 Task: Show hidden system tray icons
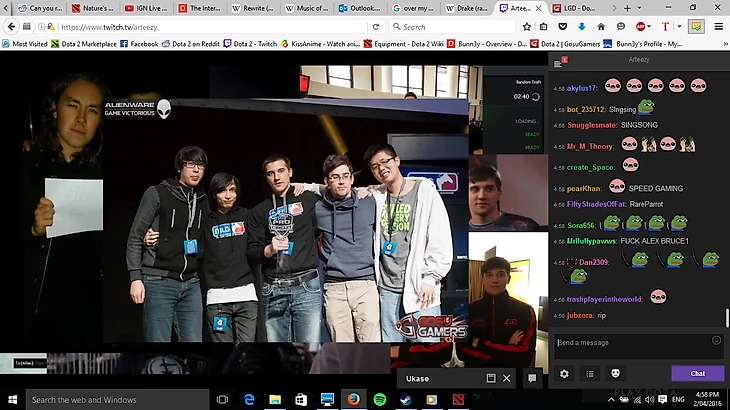point(611,399)
